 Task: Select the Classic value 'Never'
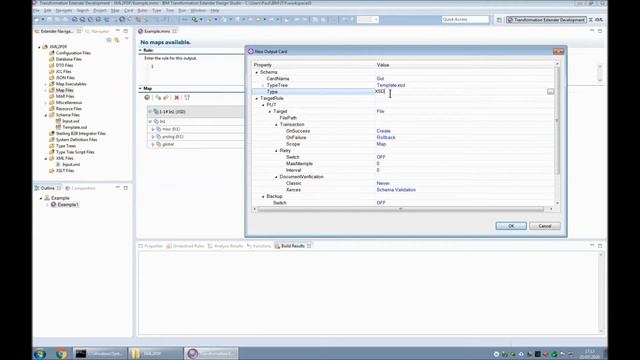point(383,183)
